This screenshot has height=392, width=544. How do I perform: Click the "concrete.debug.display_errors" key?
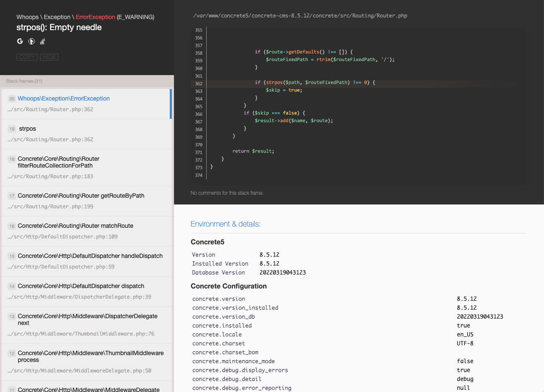click(x=240, y=370)
